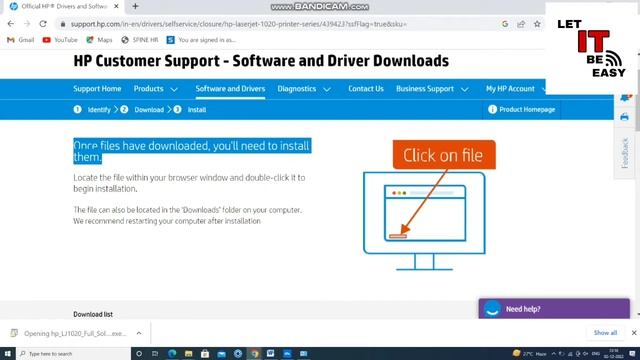Open the Feedback side tab
The image size is (640, 360).
click(x=624, y=153)
